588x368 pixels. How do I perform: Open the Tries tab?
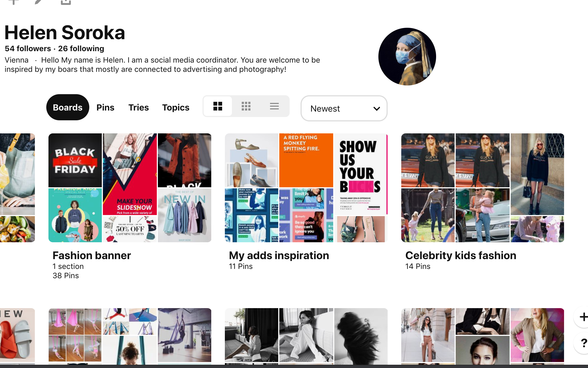pos(139,107)
